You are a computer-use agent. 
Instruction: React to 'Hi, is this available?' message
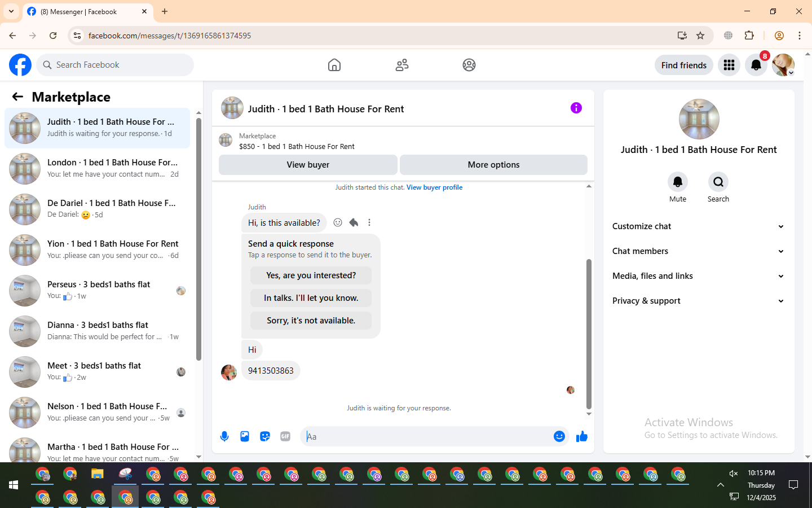pyautogui.click(x=338, y=222)
